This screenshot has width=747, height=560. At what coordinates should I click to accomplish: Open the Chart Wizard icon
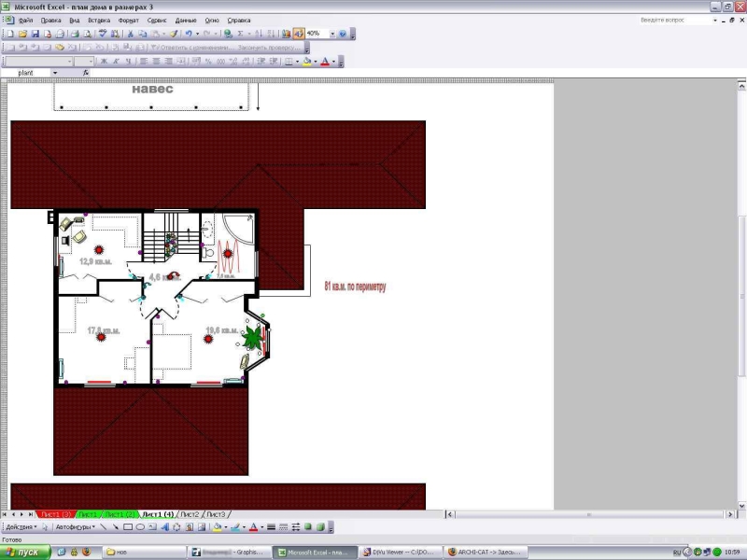coord(286,34)
